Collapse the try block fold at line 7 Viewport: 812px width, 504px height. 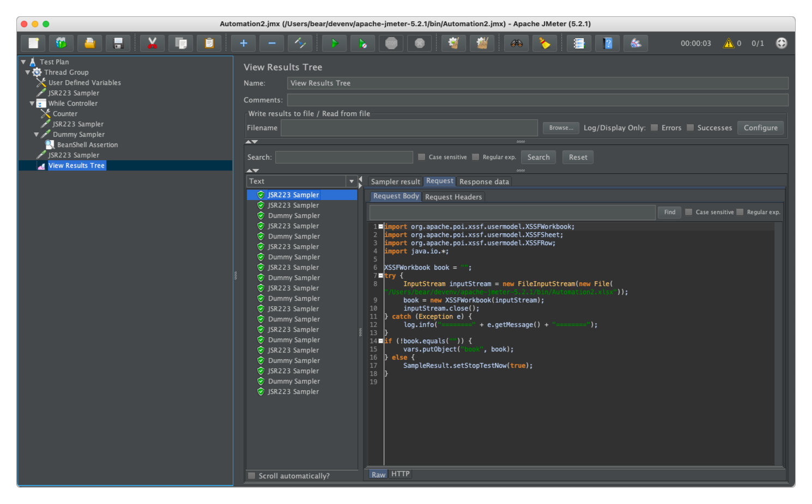coord(380,275)
